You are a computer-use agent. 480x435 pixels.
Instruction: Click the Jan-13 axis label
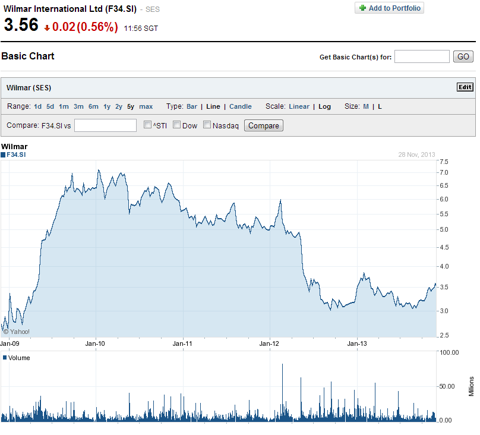357,344
